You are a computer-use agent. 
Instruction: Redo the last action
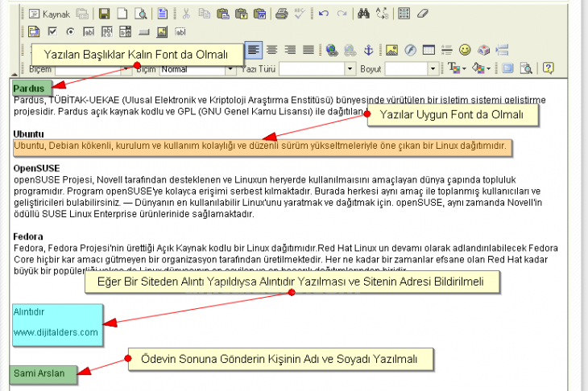tap(342, 14)
